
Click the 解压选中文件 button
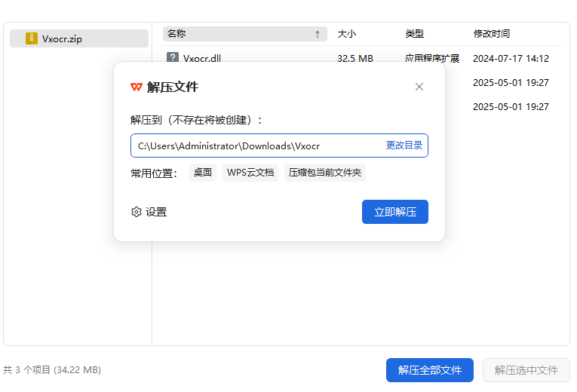526,370
